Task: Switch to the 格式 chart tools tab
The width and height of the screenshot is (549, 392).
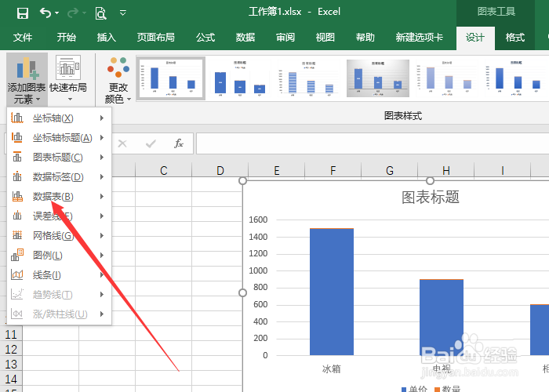Action: (515, 38)
